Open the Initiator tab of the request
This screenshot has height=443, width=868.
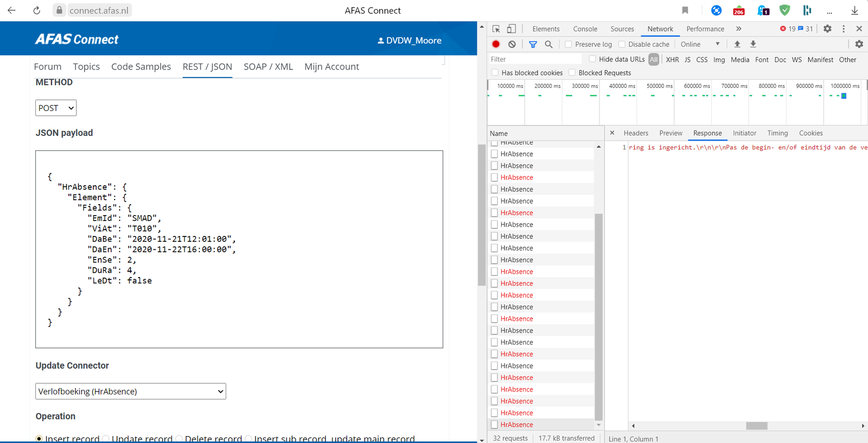[x=744, y=133]
